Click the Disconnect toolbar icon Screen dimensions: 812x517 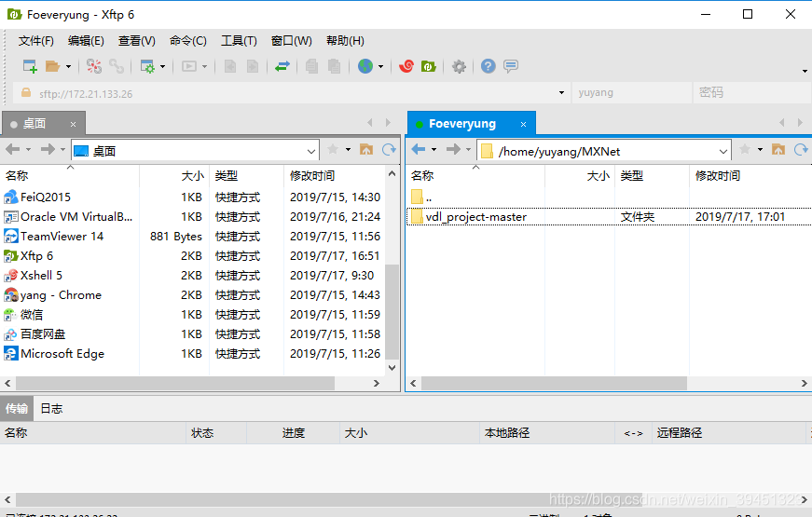[x=94, y=66]
